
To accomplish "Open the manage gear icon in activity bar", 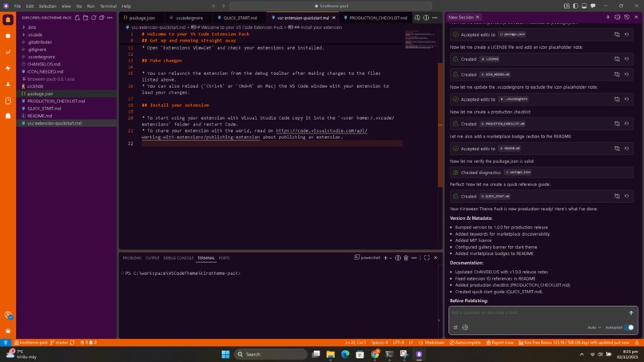I will [8, 331].
